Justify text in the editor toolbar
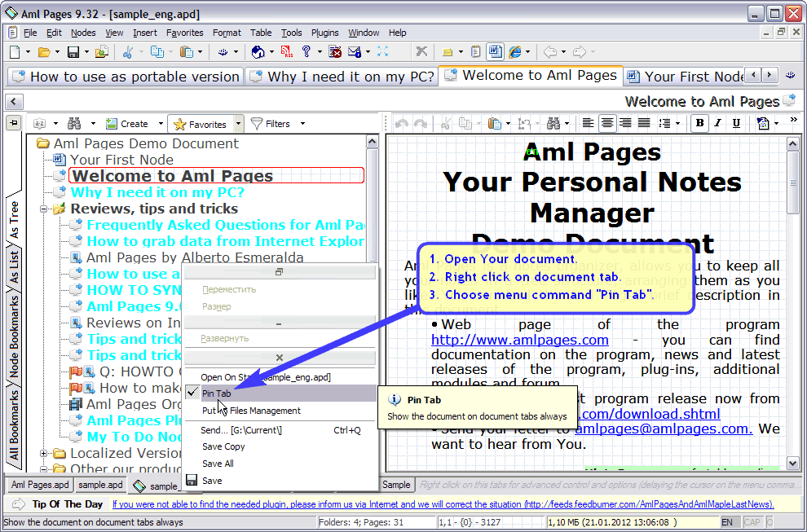The image size is (807, 532). point(644,123)
